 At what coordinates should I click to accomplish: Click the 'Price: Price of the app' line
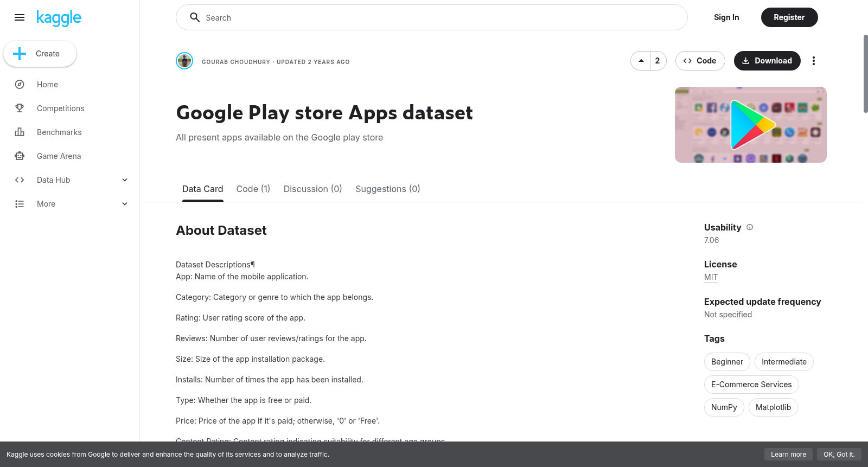coord(278,421)
